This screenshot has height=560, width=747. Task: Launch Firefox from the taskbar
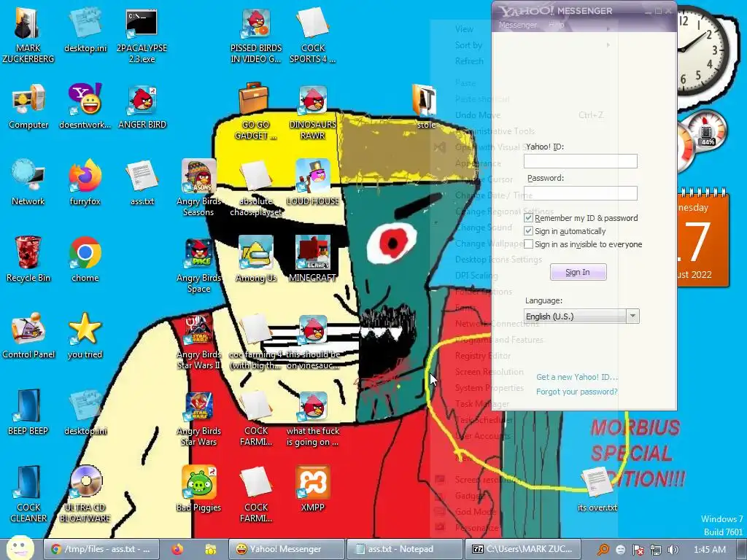tap(177, 549)
